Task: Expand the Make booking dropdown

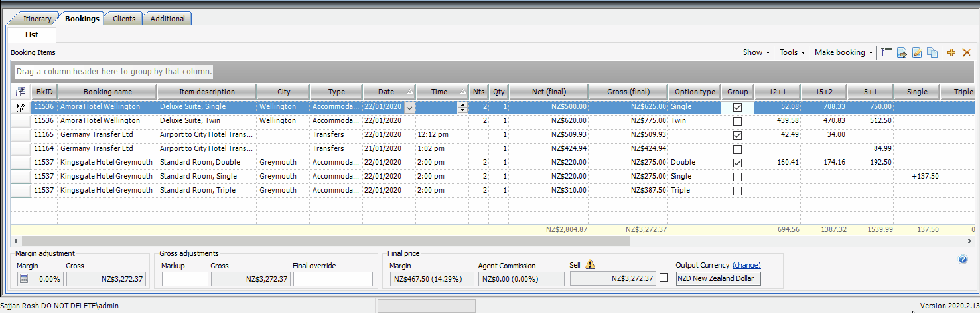Action: (843, 52)
